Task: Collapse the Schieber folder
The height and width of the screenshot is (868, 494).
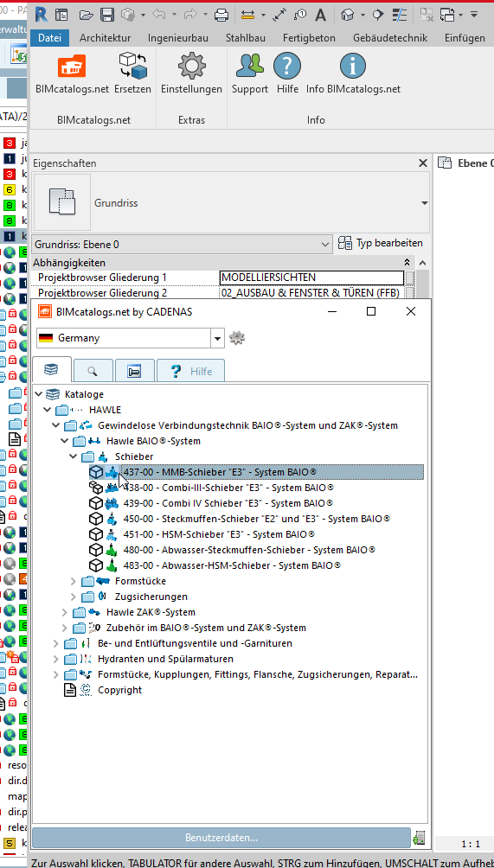Action: [x=73, y=456]
